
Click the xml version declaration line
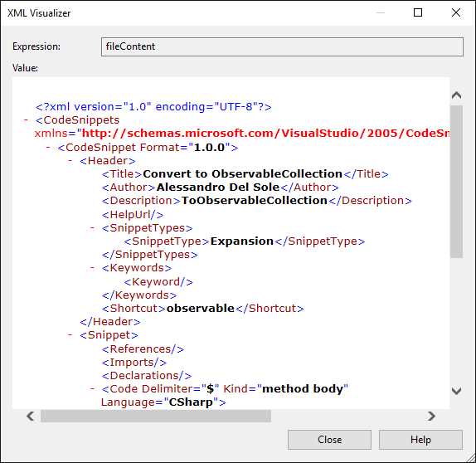click(153, 107)
